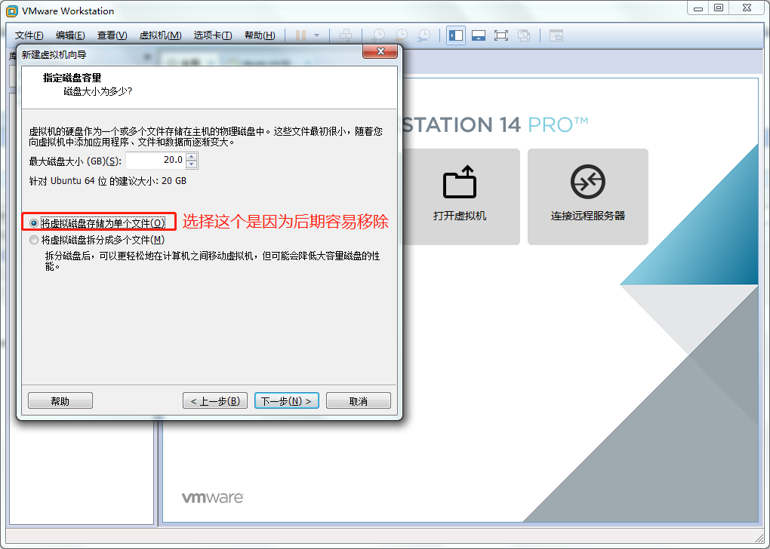
Task: Toggle the library sidebar view icon
Action: click(x=456, y=35)
